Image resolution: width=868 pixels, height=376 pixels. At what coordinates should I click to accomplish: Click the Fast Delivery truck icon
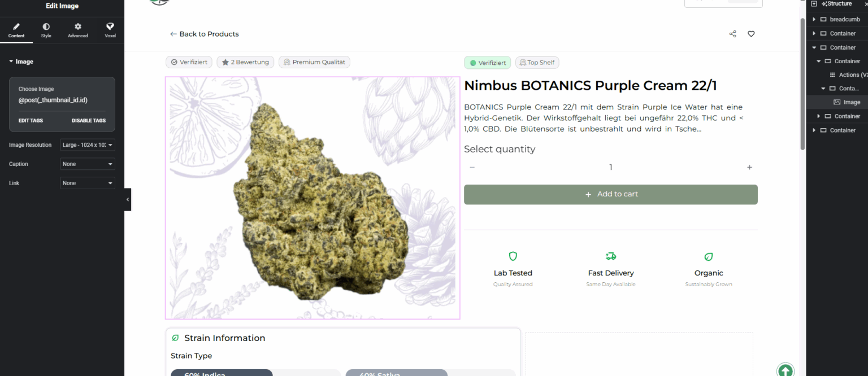pyautogui.click(x=611, y=256)
